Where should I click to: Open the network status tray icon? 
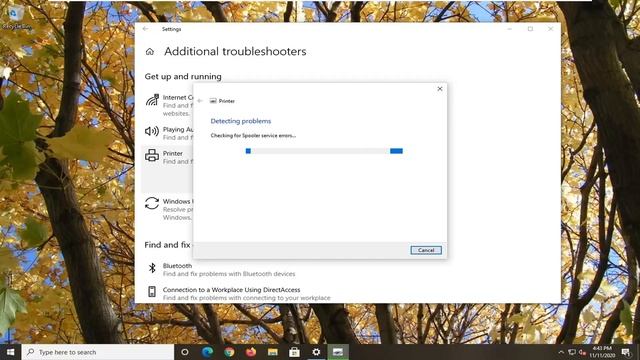[572, 352]
